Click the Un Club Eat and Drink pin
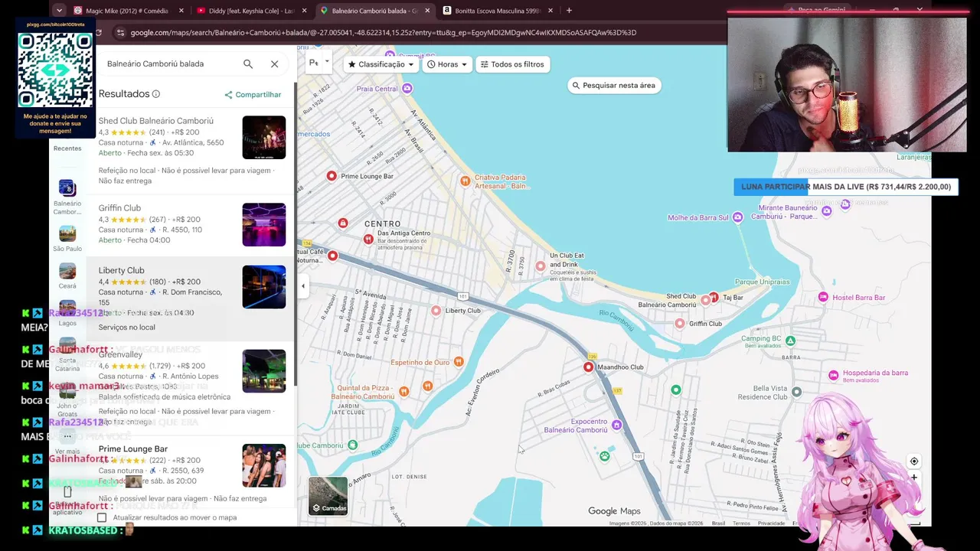980x551 pixels. point(541,266)
